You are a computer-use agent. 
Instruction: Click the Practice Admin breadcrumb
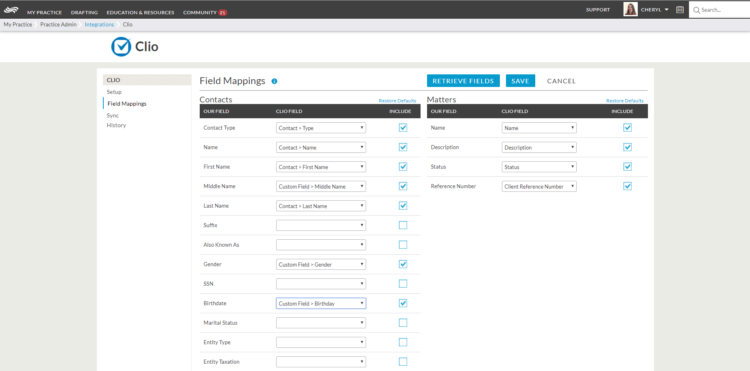click(x=58, y=24)
